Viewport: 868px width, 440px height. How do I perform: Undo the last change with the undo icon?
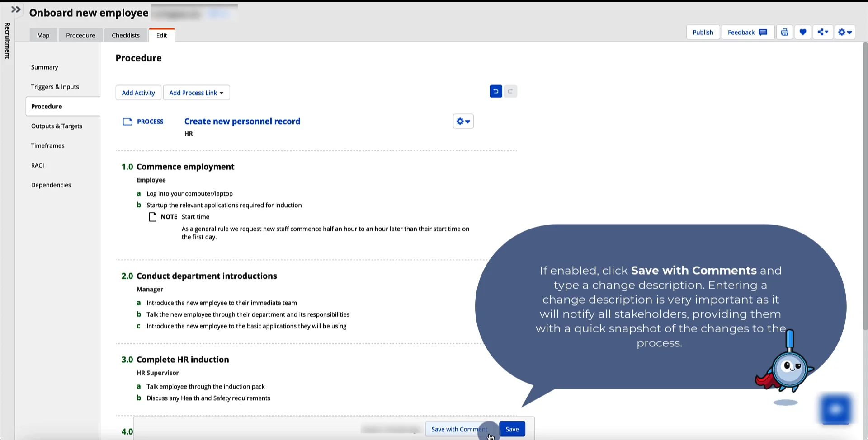tap(496, 91)
